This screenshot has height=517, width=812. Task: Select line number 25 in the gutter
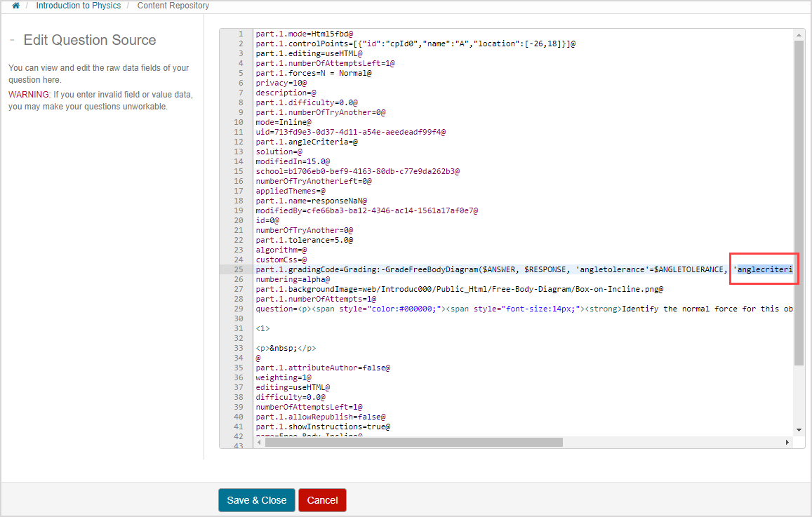click(239, 269)
